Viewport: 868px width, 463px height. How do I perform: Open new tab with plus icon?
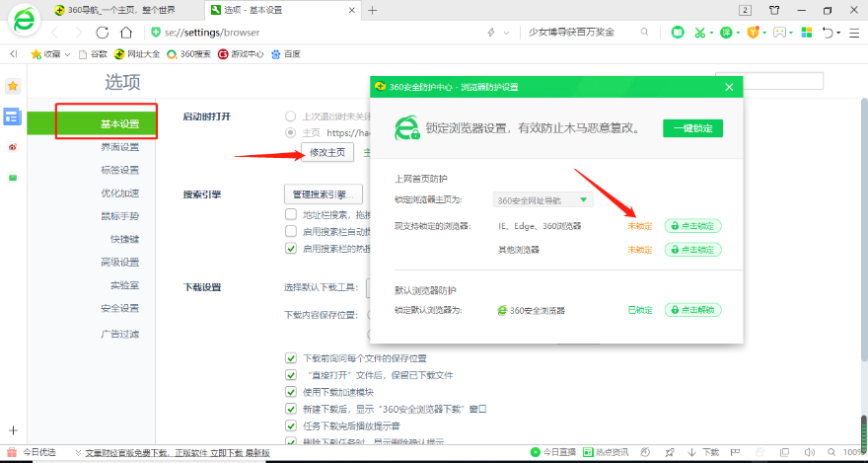(x=372, y=10)
